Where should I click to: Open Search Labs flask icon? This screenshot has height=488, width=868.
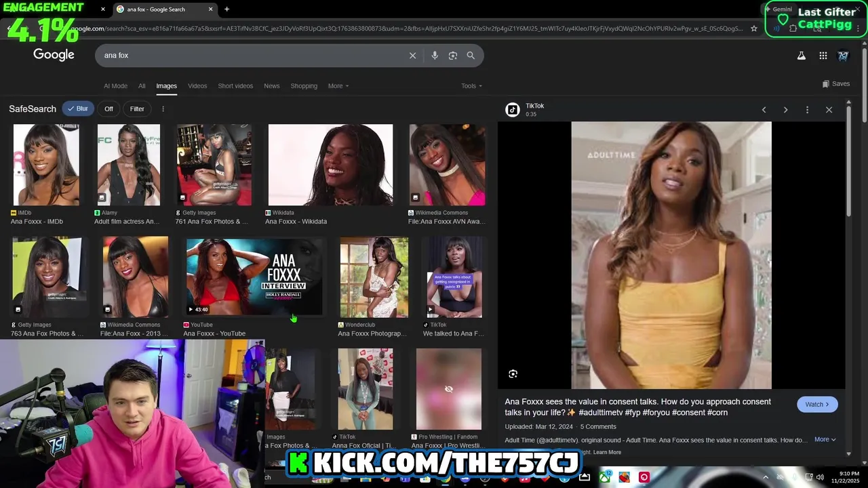click(x=802, y=56)
